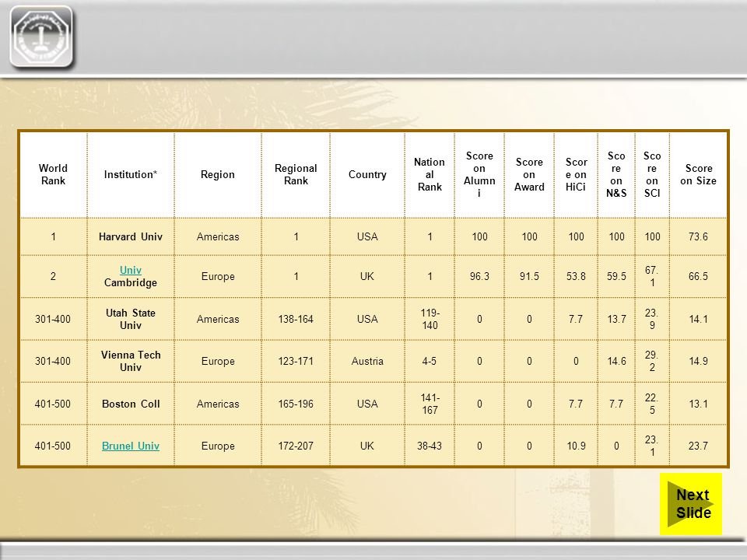Click Cambridge's award score 91.5
This screenshot has width=747, height=560.
[529, 276]
